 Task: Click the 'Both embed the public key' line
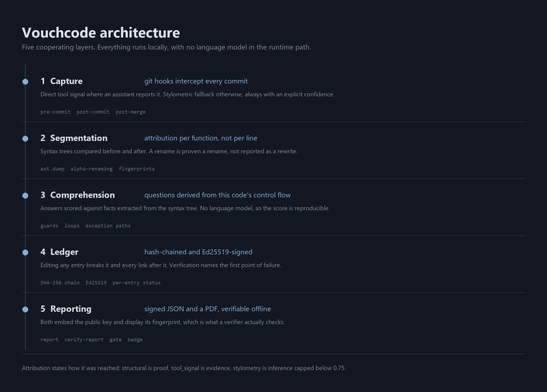click(x=163, y=322)
